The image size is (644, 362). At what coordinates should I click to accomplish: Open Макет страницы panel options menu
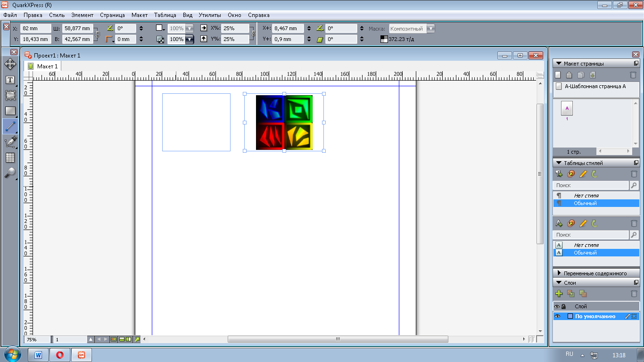(x=636, y=64)
